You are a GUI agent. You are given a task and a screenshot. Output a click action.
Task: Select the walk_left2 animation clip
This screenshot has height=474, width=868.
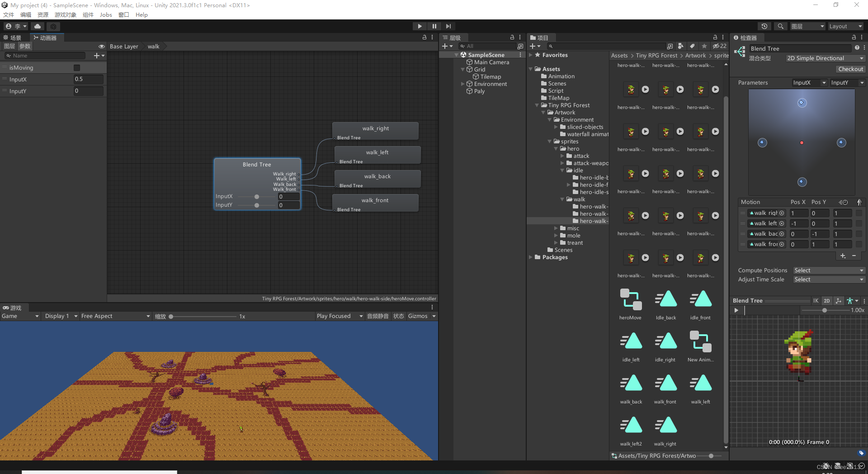point(631,430)
